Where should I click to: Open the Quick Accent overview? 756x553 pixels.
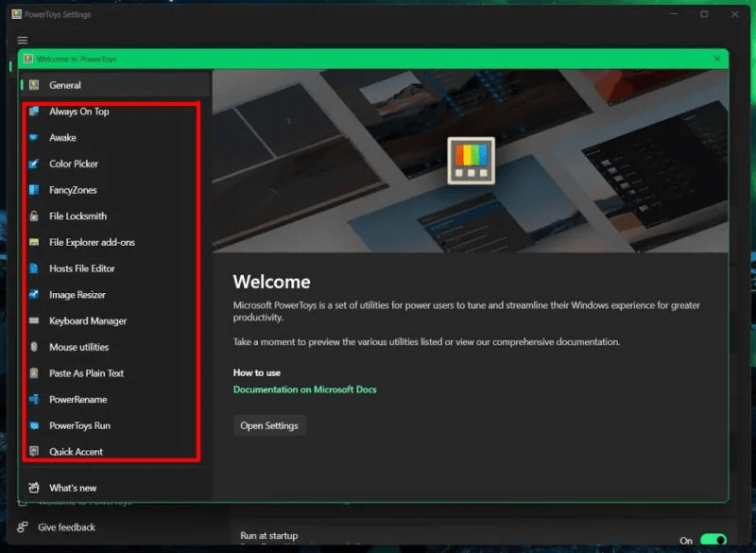tap(114, 452)
